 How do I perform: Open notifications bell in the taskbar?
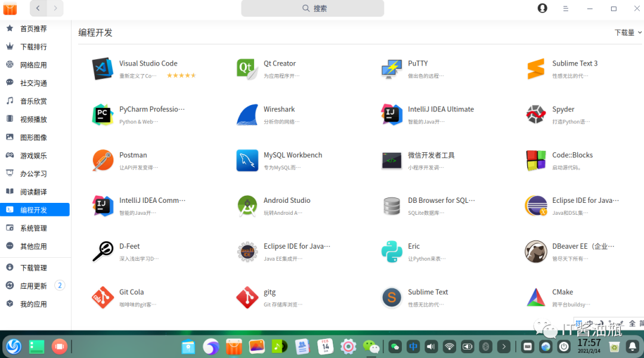pyautogui.click(x=633, y=347)
